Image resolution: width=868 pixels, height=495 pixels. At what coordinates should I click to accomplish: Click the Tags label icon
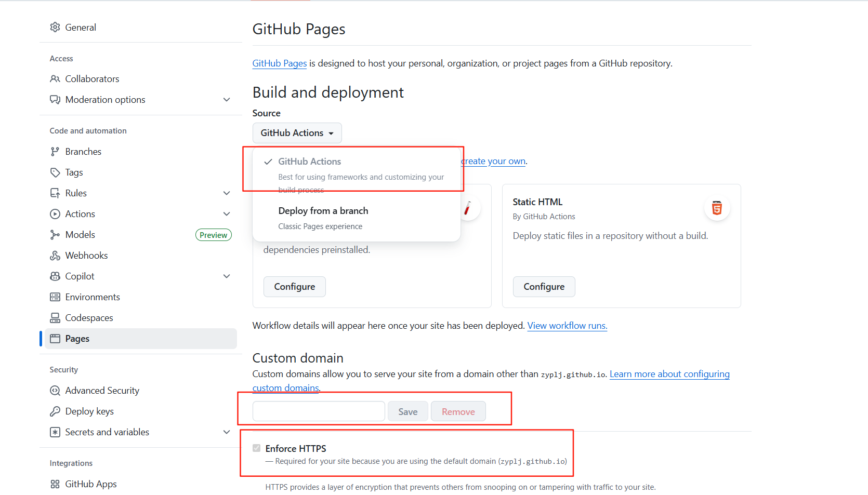point(55,172)
